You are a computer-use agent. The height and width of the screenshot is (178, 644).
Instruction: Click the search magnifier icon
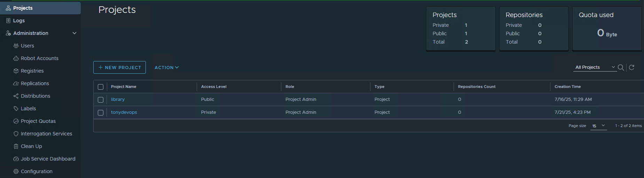(x=621, y=67)
